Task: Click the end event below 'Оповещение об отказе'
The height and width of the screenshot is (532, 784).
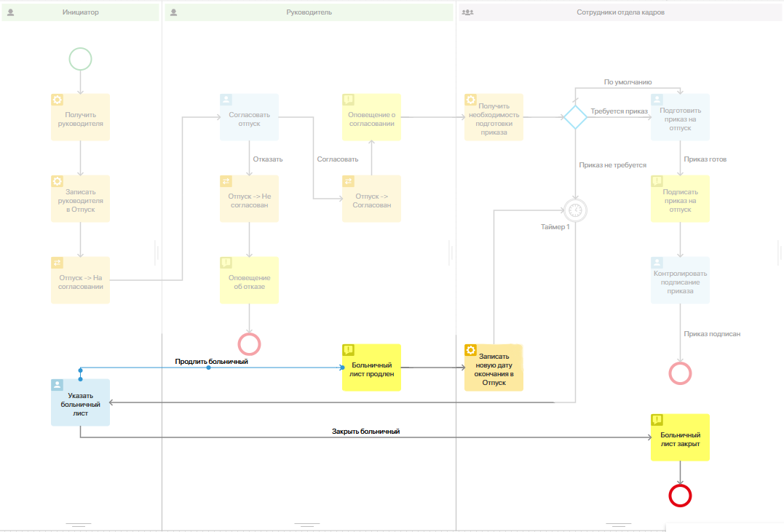Action: coord(249,344)
